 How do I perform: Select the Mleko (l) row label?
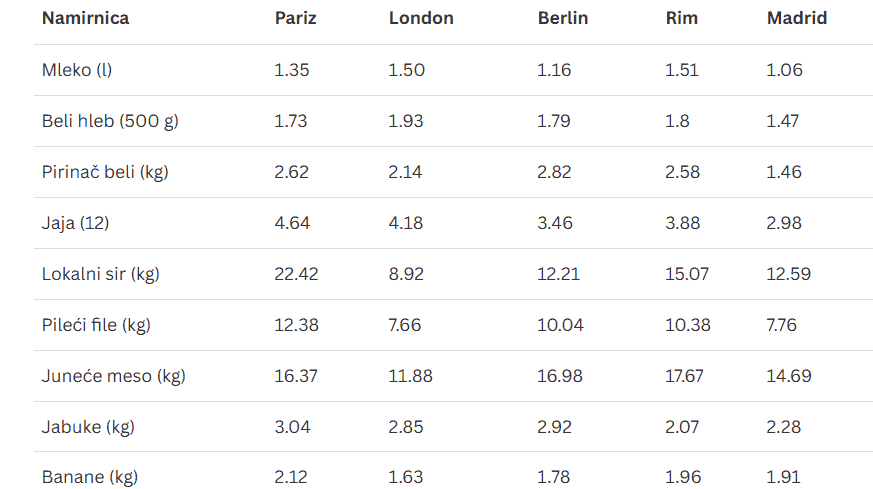coord(79,70)
